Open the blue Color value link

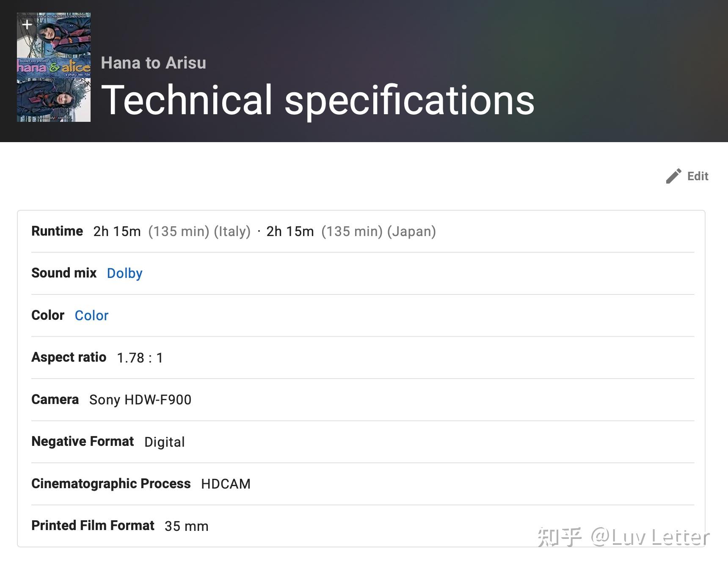[x=91, y=316]
